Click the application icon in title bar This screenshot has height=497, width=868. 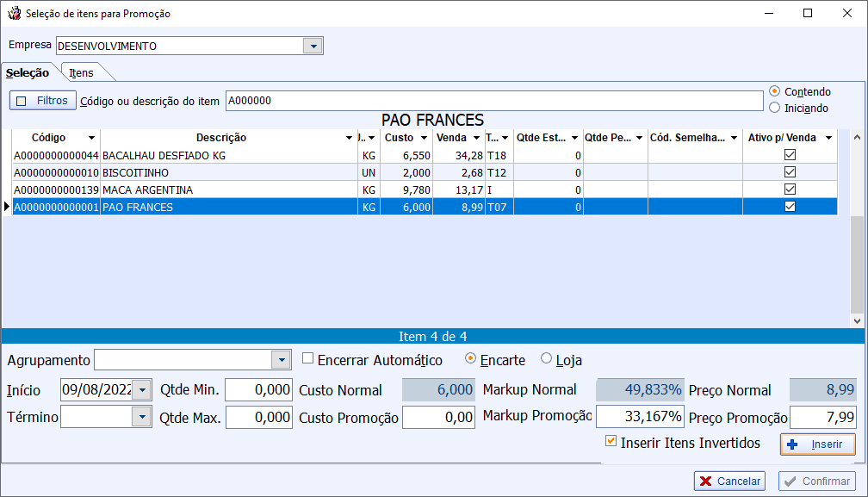[x=14, y=14]
